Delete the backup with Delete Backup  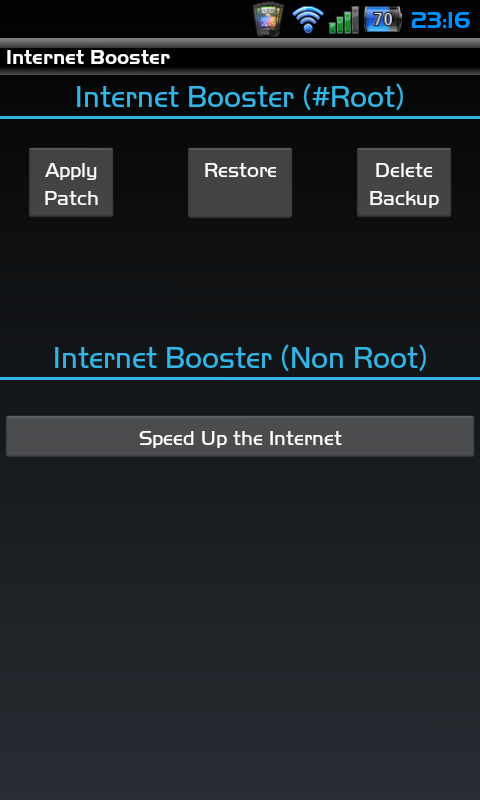(404, 183)
